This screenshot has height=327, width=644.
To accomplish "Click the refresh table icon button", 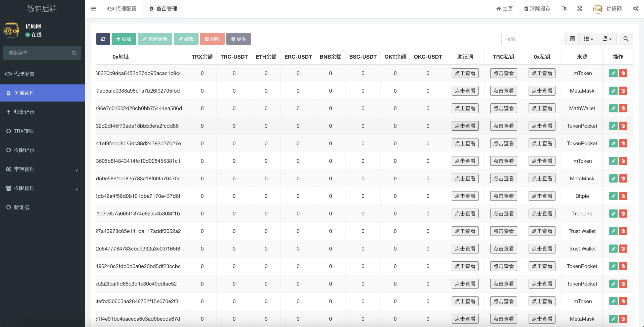I will coord(103,39).
